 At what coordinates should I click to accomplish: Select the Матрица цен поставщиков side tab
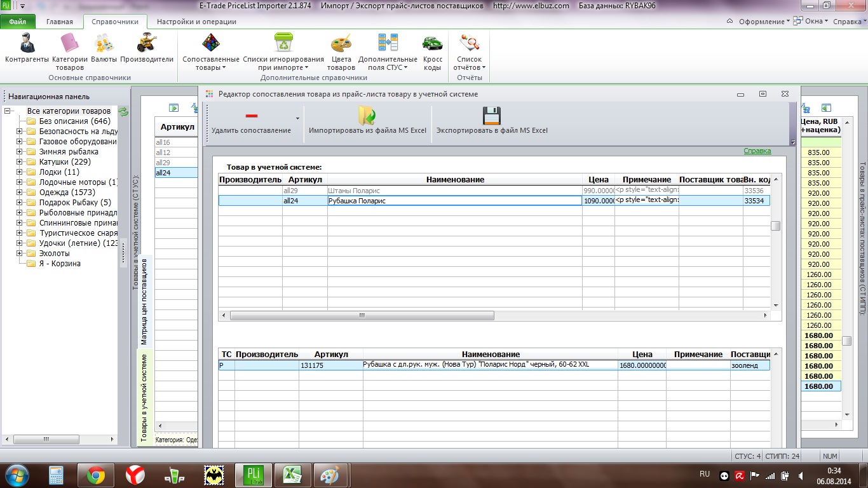coord(144,301)
